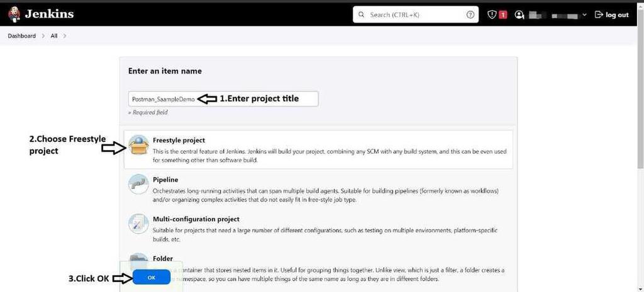The height and width of the screenshot is (292, 644).
Task: Open the All view breadcrumb
Action: click(53, 36)
